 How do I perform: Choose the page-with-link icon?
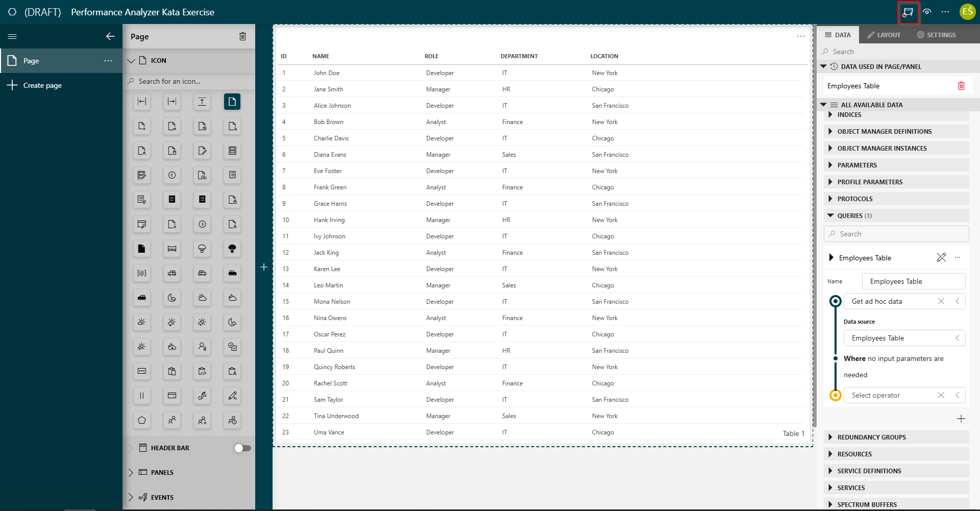202,175
